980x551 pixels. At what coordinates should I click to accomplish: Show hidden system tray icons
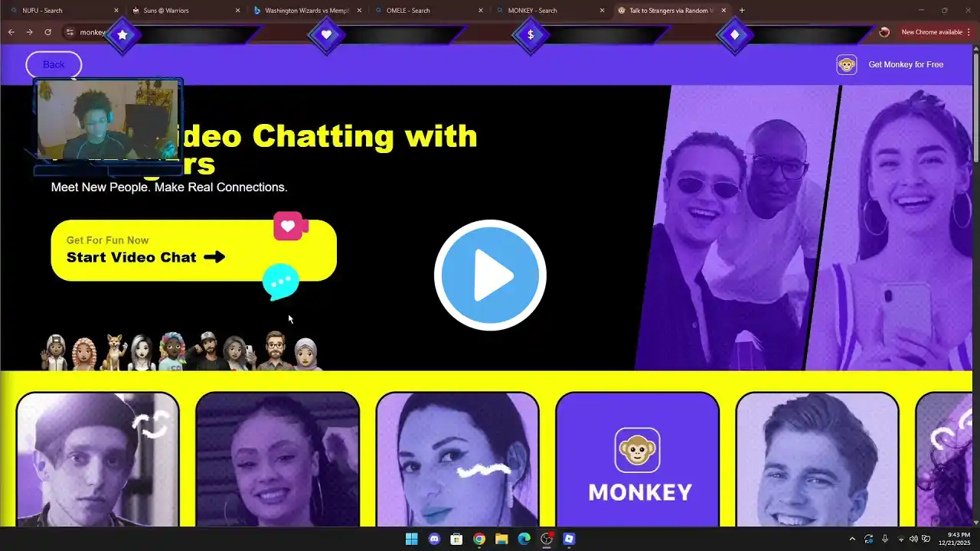pyautogui.click(x=852, y=539)
